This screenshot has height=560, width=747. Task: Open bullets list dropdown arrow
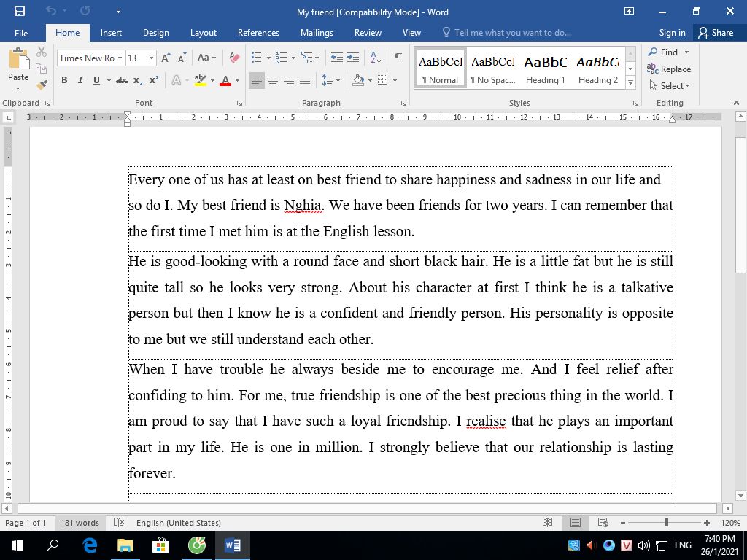(268, 58)
